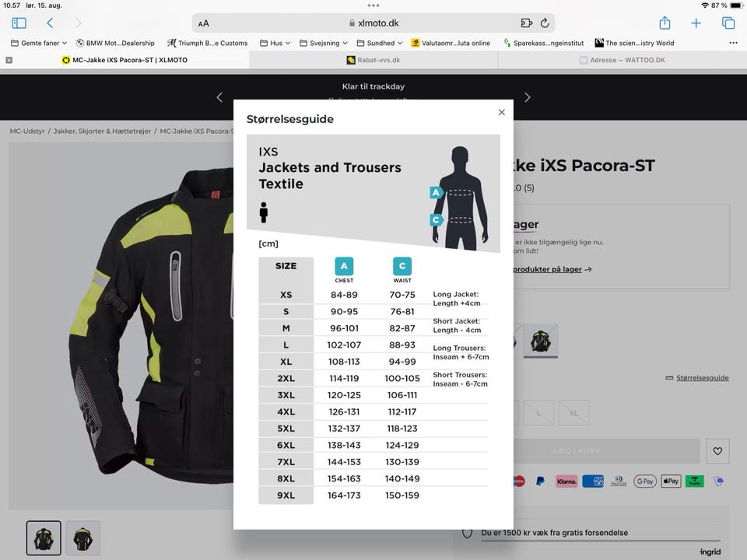Screen dimensions: 747x560
Task: Show the tab overview
Action: click(728, 23)
